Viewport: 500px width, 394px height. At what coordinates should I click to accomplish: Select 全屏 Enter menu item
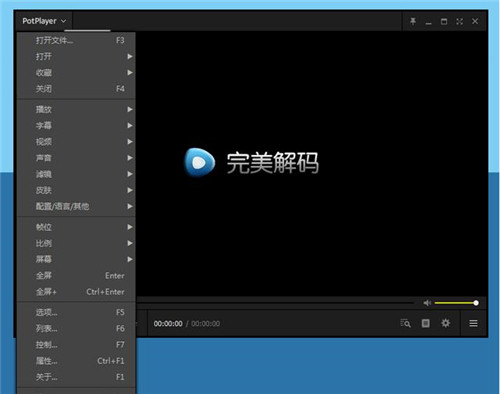coord(76,275)
